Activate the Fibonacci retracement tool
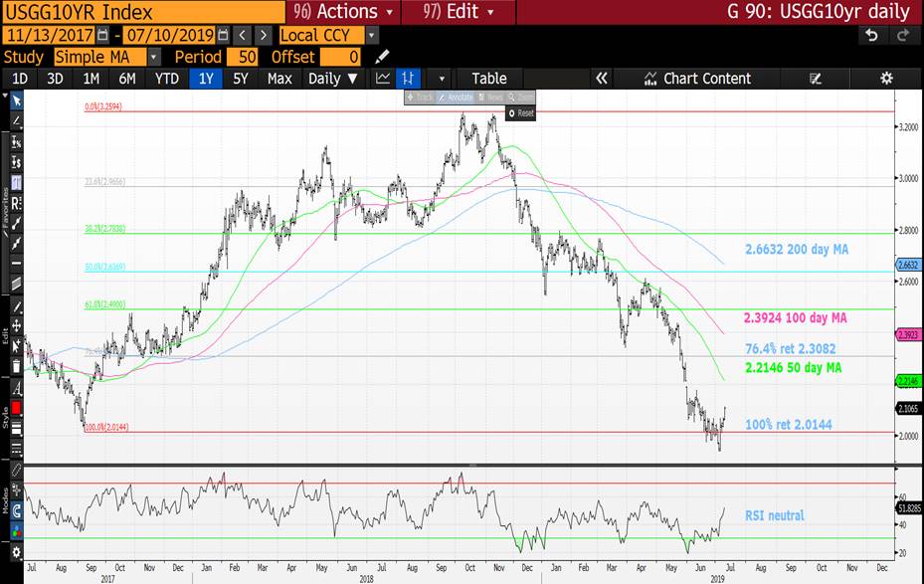Viewport: 924px width, 584px height. coord(17,183)
